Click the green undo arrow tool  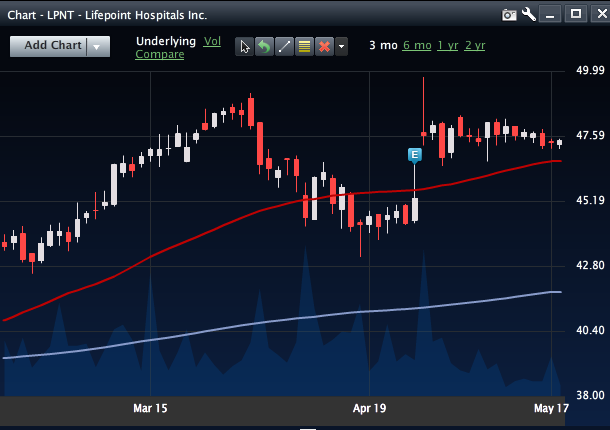point(265,47)
